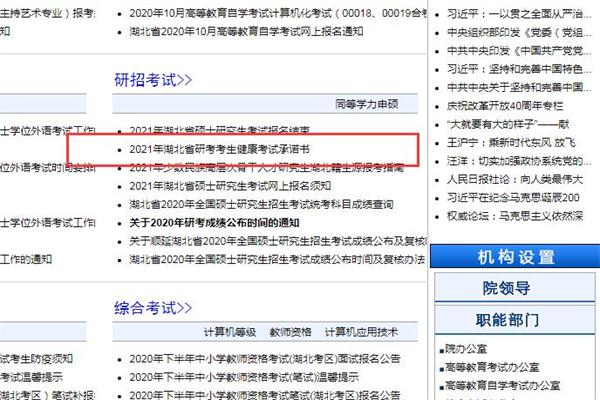The image size is (600, 400).
Task: Open 王沪宁：乘新时代东风 放飞 link
Action: 511,143
